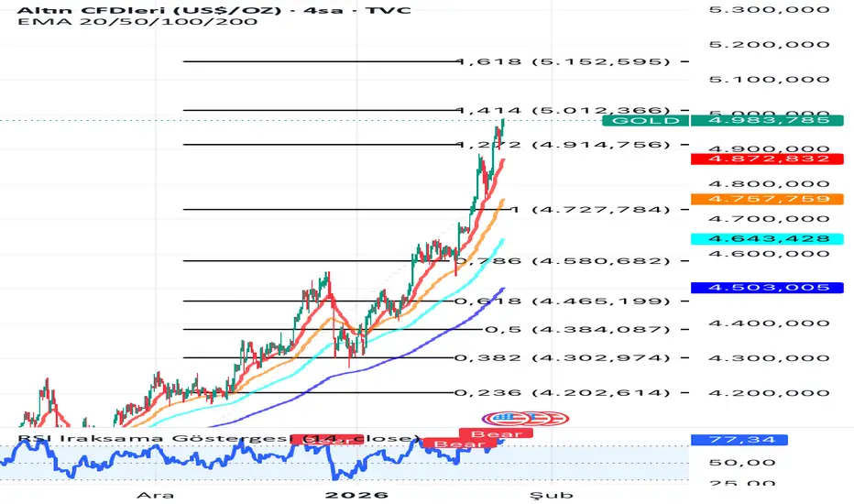Click the green GOLD symbol price tag
Viewport: 854px width, 504px height.
(646, 120)
